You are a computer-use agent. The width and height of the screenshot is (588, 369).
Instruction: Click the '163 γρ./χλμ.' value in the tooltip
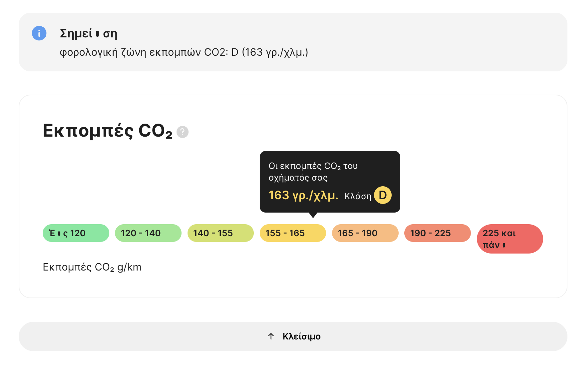pyautogui.click(x=303, y=195)
